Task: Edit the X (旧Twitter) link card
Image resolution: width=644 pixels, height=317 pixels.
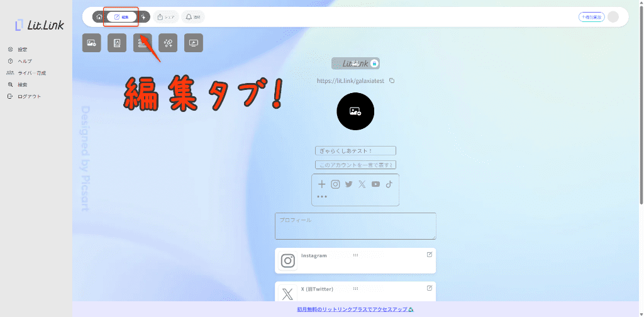Action: coord(430,288)
